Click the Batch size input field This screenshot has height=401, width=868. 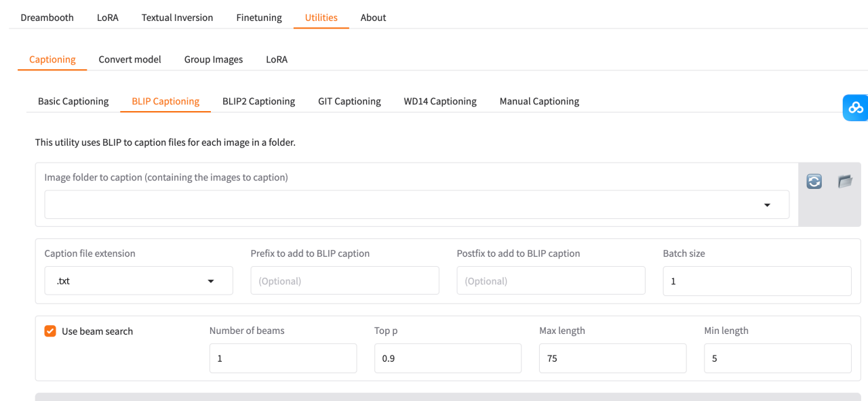pos(757,280)
